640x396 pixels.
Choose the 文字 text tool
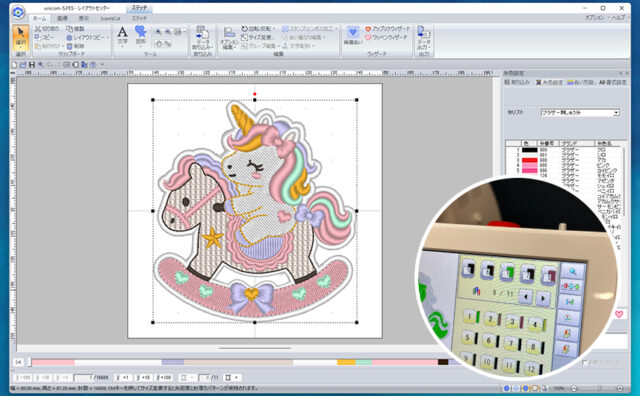coord(122,36)
